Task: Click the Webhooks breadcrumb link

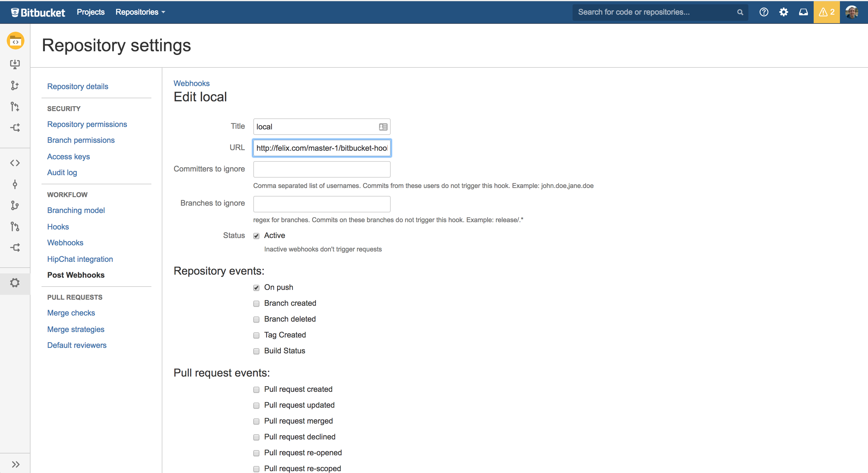Action: click(191, 83)
